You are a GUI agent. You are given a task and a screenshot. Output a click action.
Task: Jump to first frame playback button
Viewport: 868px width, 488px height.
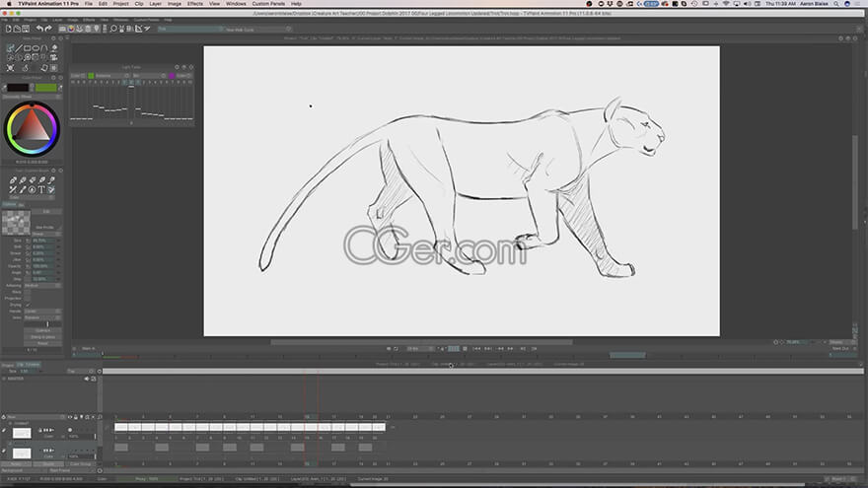(x=476, y=349)
